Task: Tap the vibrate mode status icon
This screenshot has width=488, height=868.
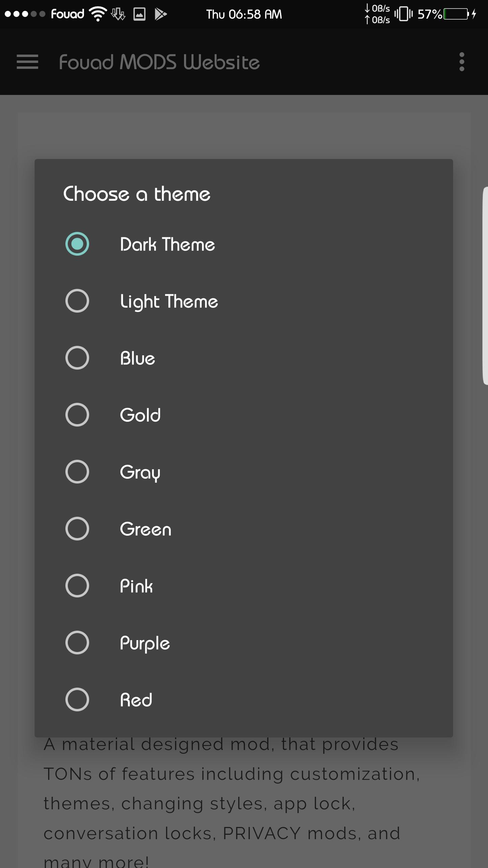Action: coord(404,14)
